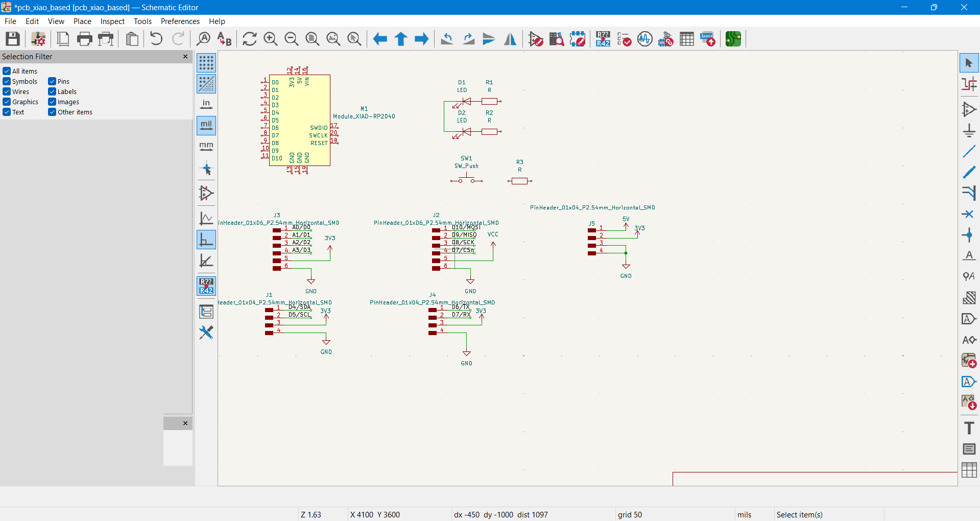Open the Tools menu

click(142, 21)
